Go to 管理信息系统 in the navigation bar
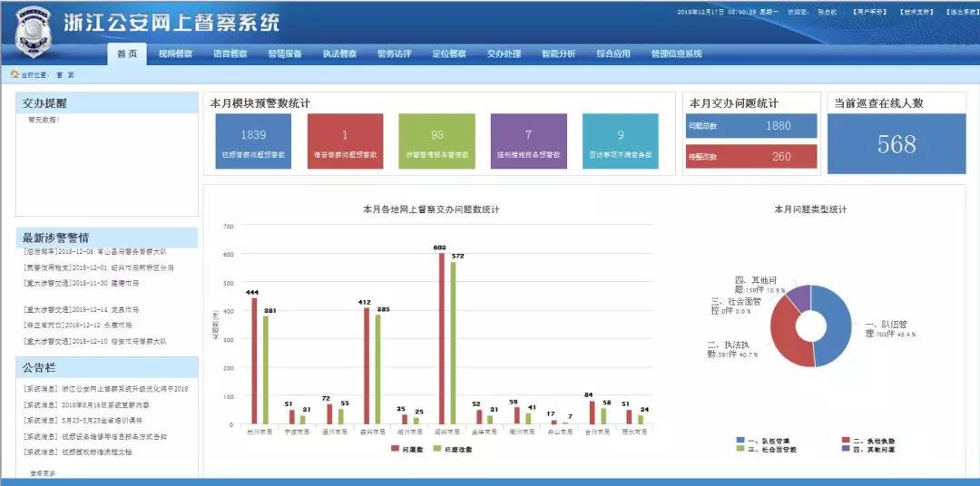 [x=676, y=53]
